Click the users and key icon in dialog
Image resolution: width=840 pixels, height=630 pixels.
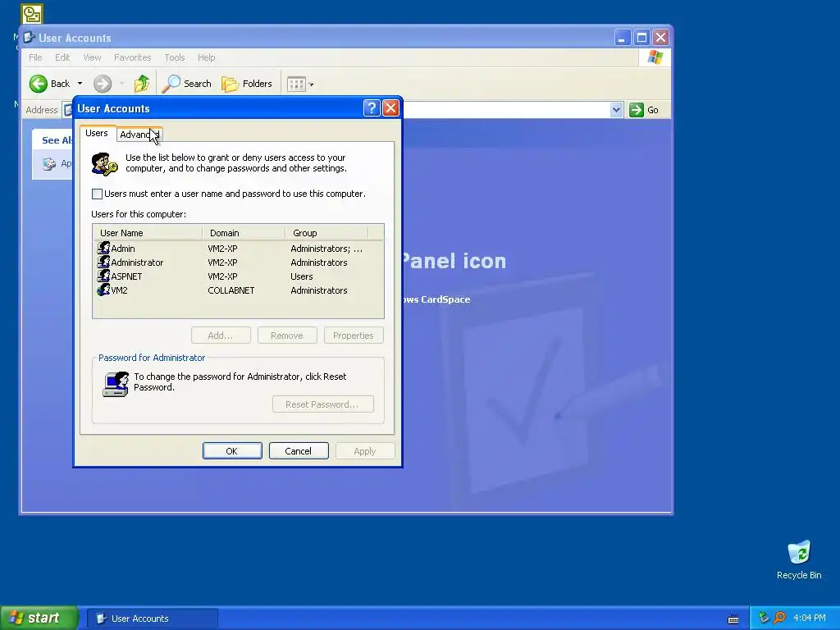[x=104, y=164]
